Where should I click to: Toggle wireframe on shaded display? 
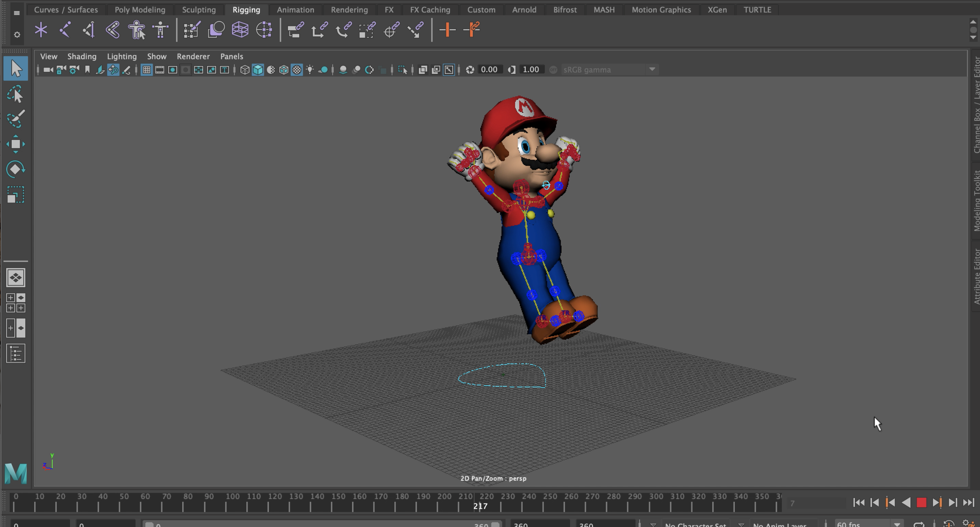(x=284, y=70)
